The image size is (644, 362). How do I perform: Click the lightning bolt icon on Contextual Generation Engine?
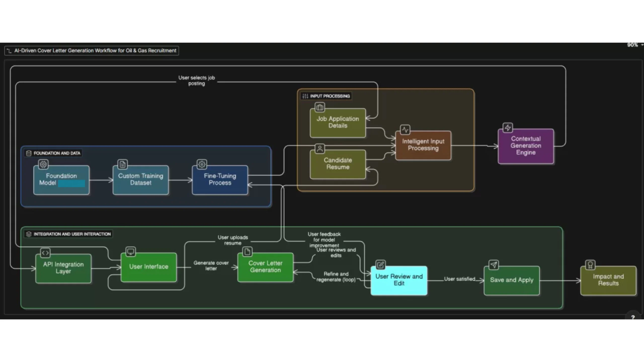tap(508, 128)
